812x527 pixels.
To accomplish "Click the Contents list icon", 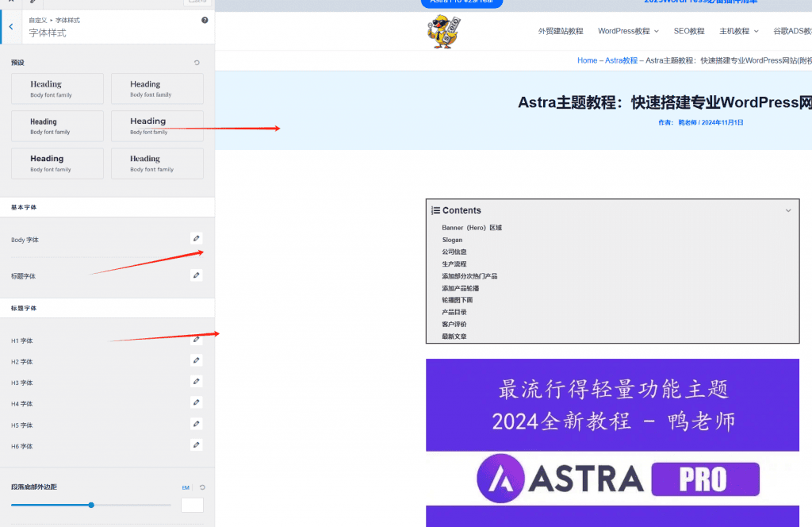I will pos(435,210).
